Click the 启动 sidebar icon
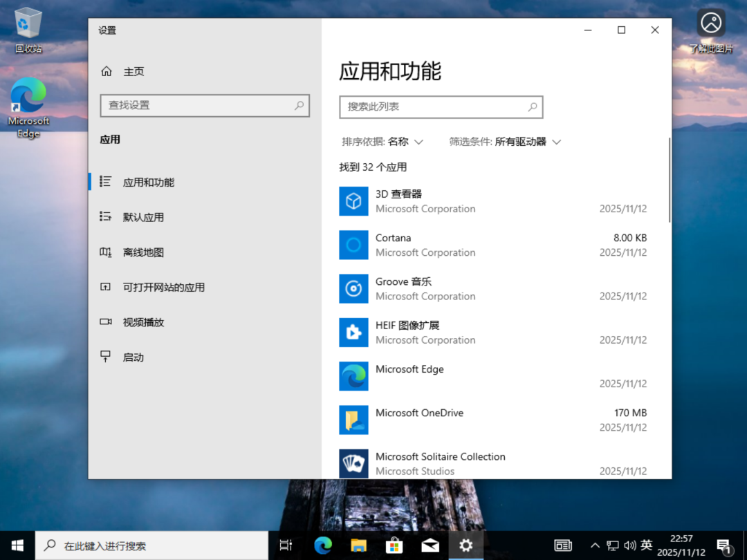Viewport: 747px width, 560px height. tap(105, 357)
